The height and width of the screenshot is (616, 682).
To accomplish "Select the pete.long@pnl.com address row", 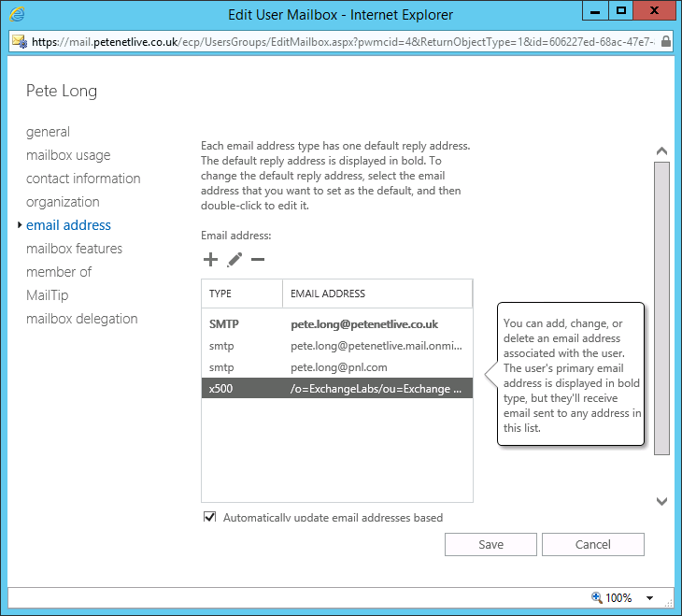I will (x=337, y=367).
